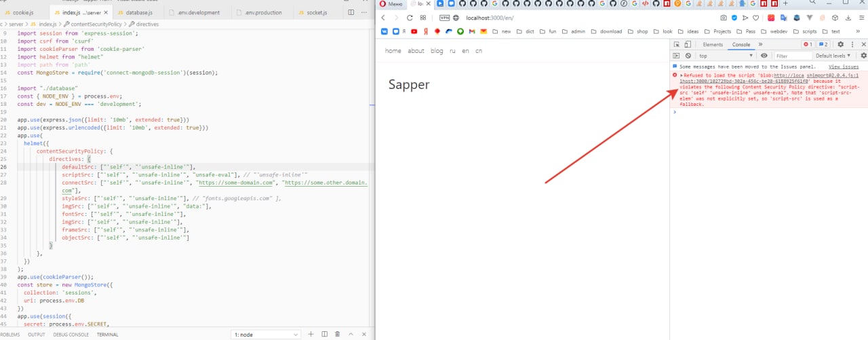The image size is (868, 340).
Task: Take a snapshot with the camera icon
Action: [x=724, y=18]
